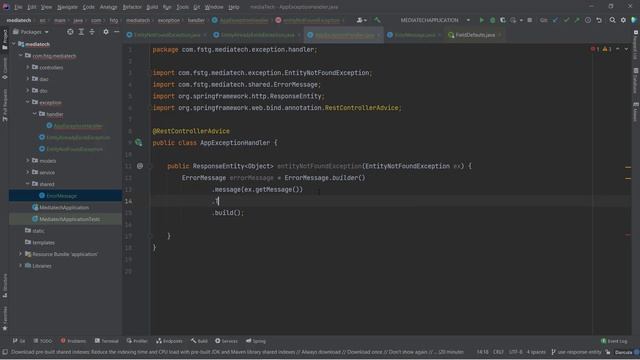Screen dimensions: 640x360
Task: Click UTF-8 encoding in status bar
Action: click(x=515, y=352)
